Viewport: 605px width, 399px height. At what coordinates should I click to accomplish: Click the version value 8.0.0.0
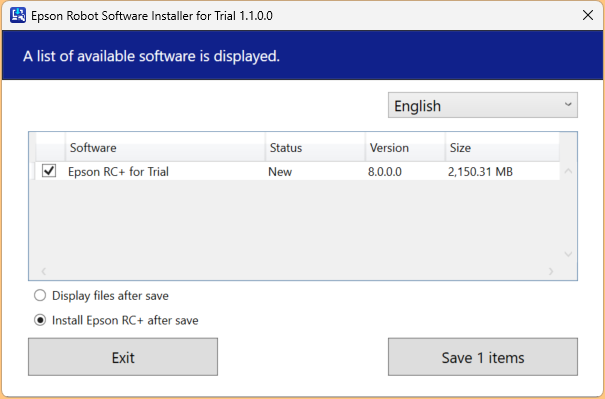[x=385, y=172]
